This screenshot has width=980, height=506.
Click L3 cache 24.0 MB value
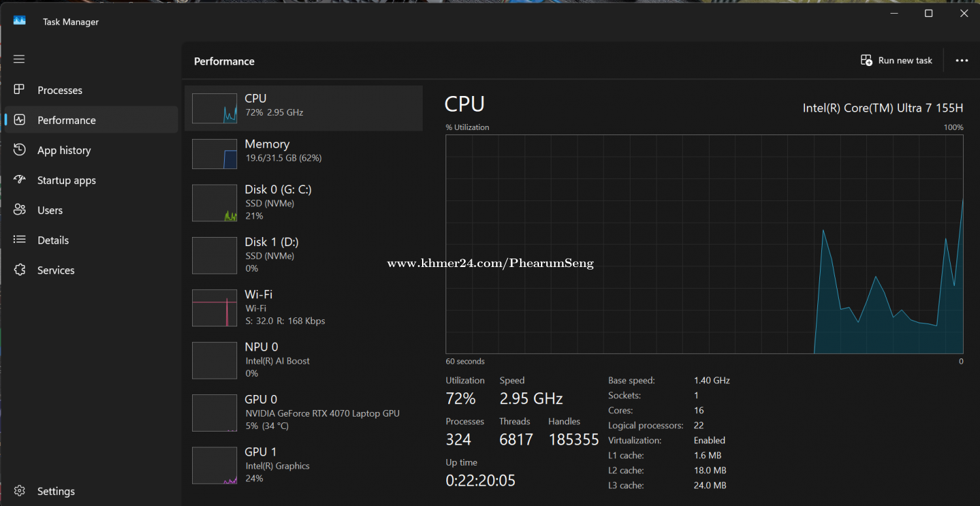(x=710, y=485)
